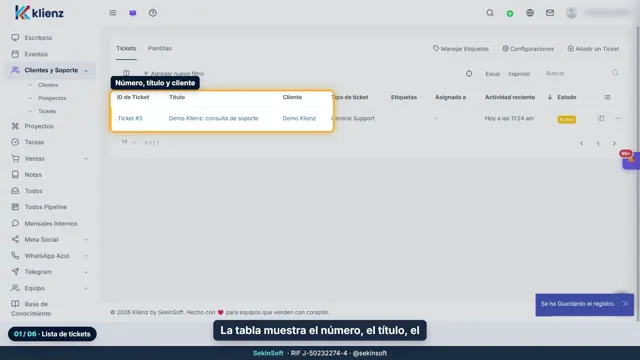Click the table refresh circular icon
This screenshot has width=640, height=360.
pos(469,73)
